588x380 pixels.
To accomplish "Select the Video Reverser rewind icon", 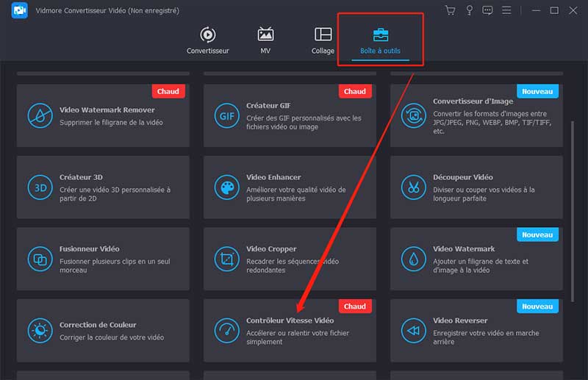I will pos(414,331).
